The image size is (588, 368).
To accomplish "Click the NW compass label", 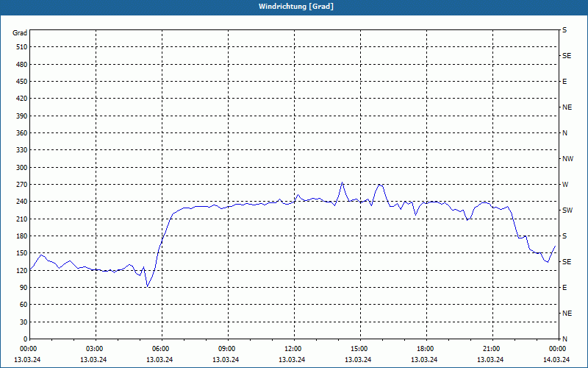I will [x=567, y=159].
